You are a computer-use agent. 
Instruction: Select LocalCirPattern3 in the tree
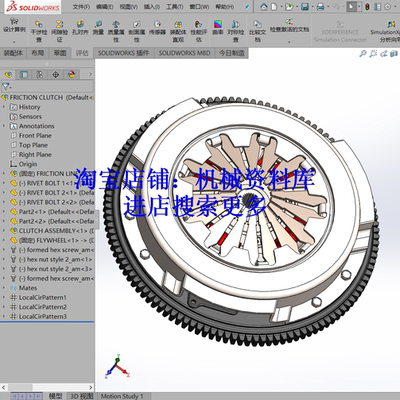(x=43, y=317)
